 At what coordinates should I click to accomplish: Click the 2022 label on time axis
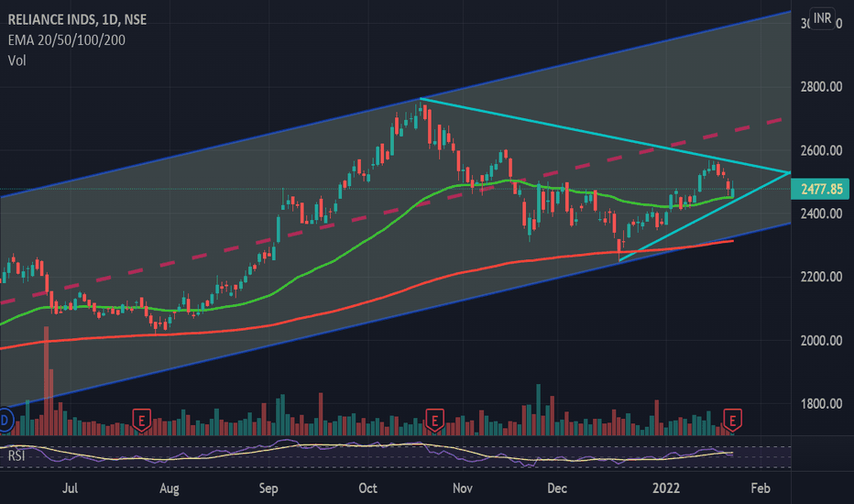pos(666,488)
